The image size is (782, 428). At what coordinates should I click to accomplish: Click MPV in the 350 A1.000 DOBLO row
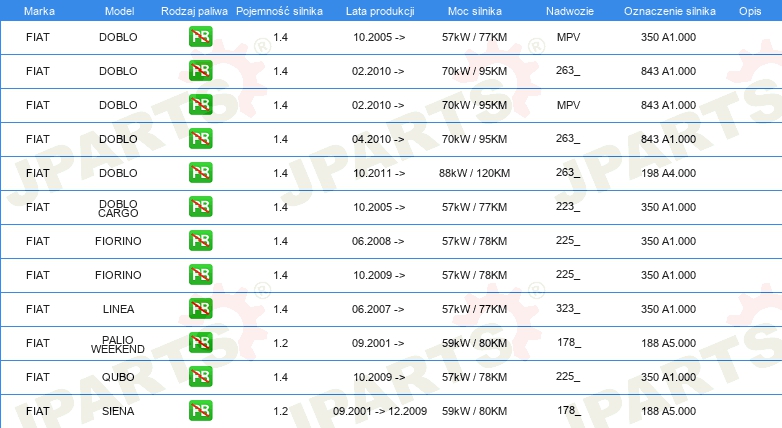point(569,37)
